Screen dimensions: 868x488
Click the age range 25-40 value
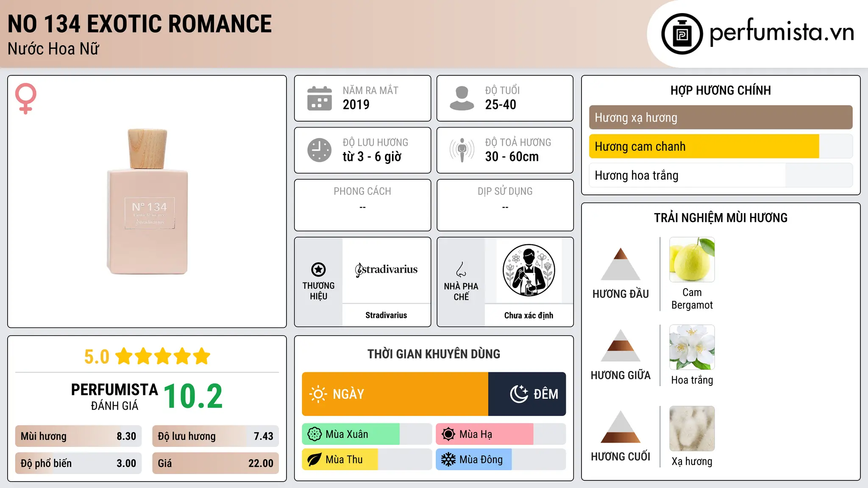(x=501, y=104)
